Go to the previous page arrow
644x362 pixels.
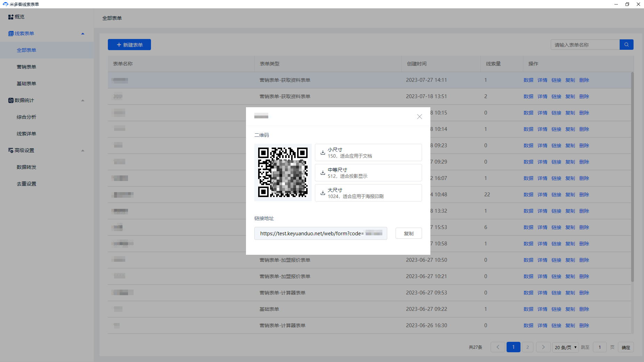coord(498,347)
